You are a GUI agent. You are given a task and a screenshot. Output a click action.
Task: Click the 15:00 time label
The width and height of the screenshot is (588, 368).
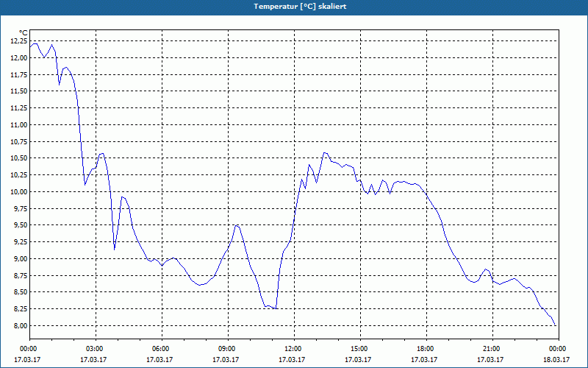(x=360, y=349)
